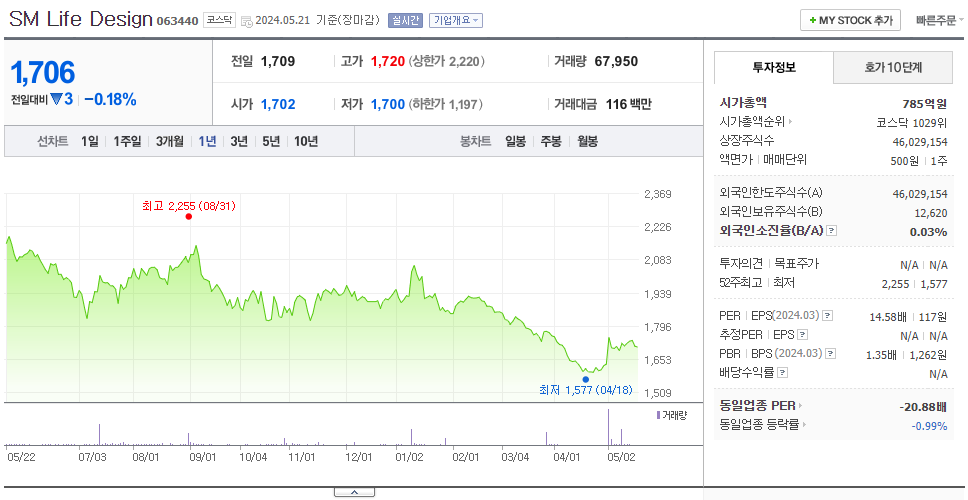Show the 월봉 candle chart
The width and height of the screenshot is (968, 500).
tap(587, 141)
